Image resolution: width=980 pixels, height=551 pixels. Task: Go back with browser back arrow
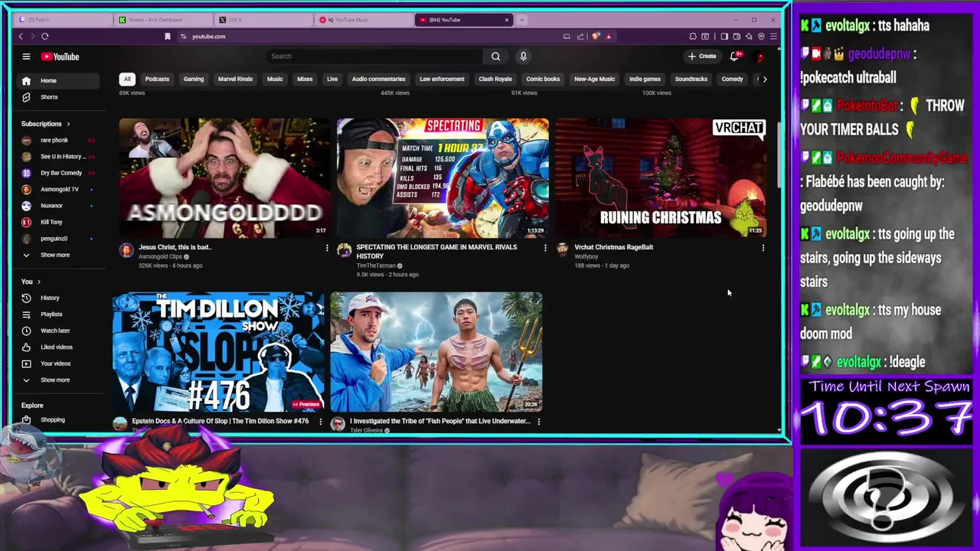21,36
